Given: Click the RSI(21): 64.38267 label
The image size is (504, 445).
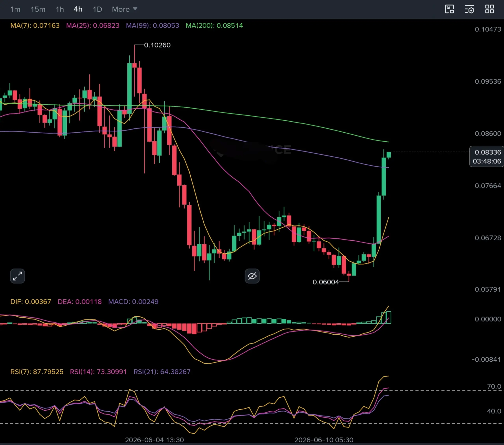Looking at the screenshot, I should pos(162,372).
